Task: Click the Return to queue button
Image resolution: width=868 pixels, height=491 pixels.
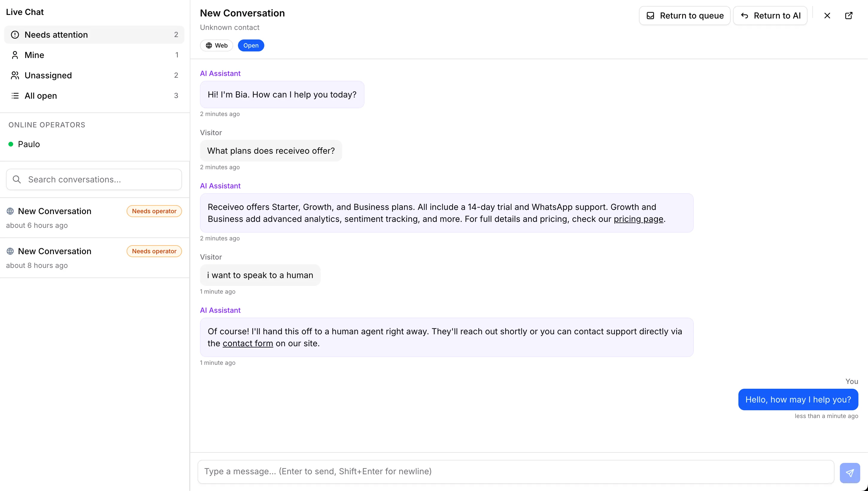Action: tap(685, 15)
